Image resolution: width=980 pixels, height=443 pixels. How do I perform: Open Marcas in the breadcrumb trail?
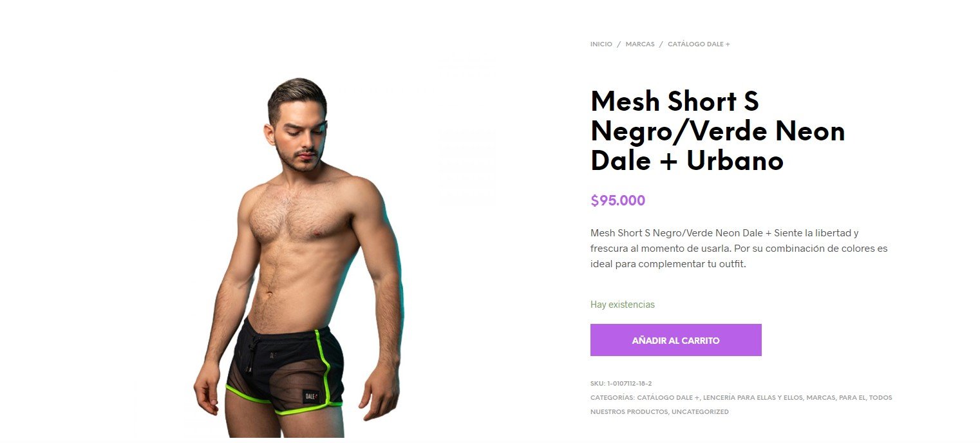(x=639, y=44)
